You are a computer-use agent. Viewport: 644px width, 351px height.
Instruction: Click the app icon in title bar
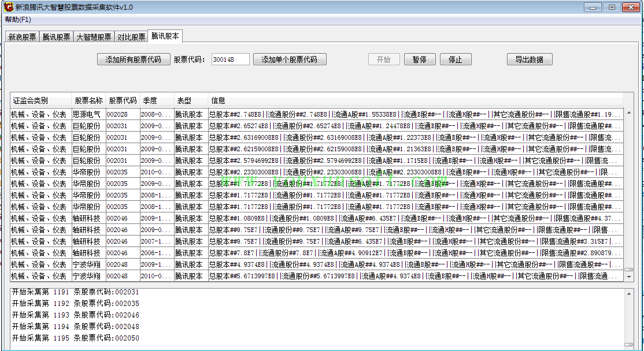click(8, 7)
